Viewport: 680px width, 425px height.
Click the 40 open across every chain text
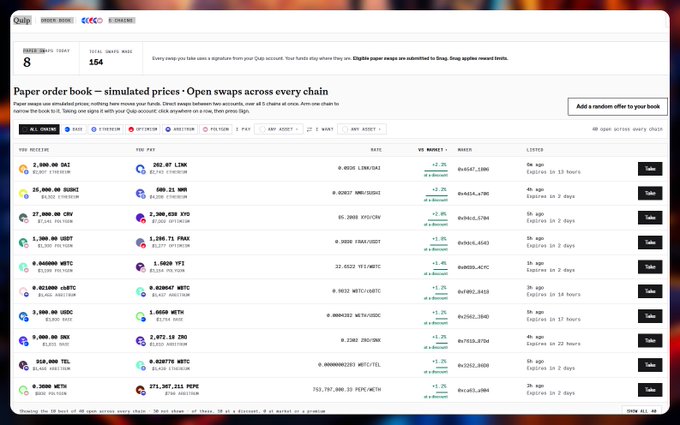click(627, 129)
